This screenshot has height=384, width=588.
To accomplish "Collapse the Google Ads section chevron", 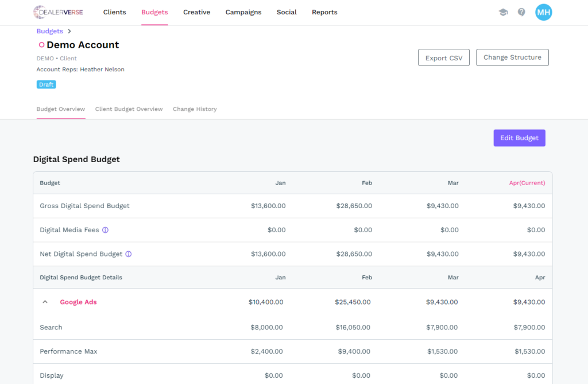I will pos(45,302).
